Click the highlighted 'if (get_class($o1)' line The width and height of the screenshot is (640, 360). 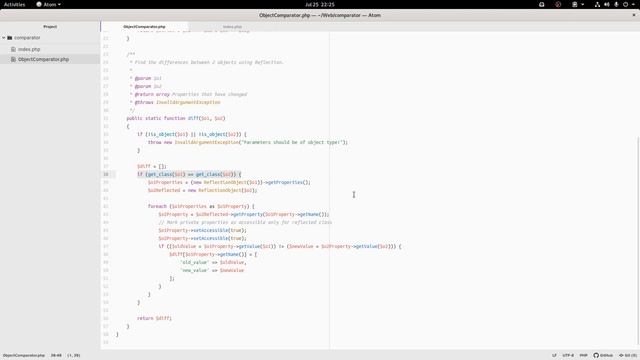click(189, 174)
